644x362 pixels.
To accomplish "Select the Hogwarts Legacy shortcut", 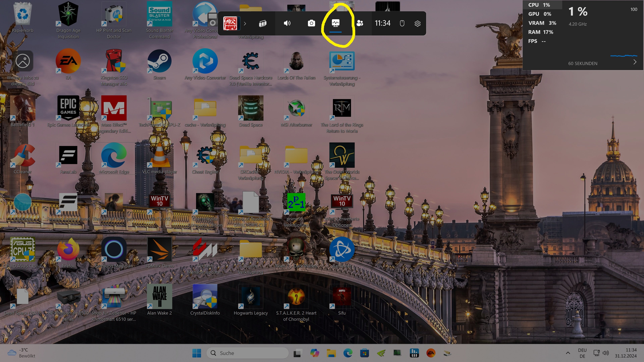I will (251, 300).
